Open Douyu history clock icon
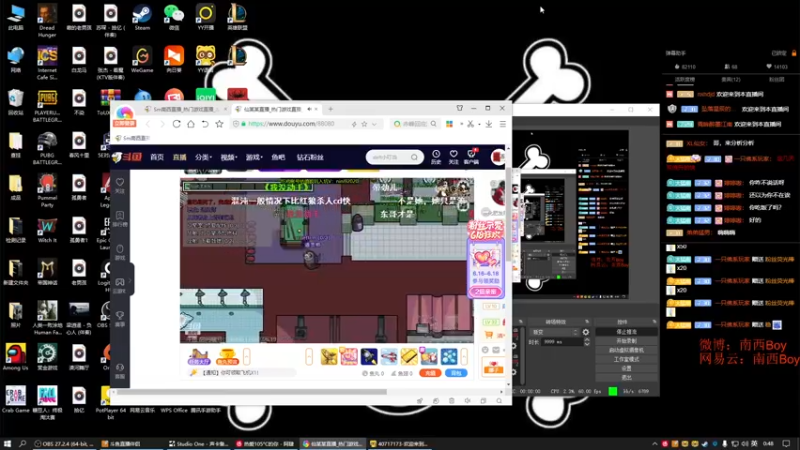 [x=436, y=157]
